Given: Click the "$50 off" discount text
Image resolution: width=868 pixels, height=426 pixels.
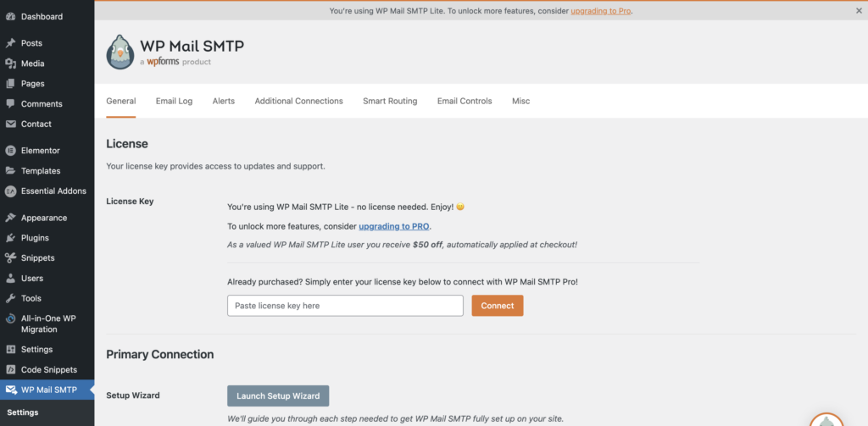Looking at the screenshot, I should pyautogui.click(x=428, y=244).
